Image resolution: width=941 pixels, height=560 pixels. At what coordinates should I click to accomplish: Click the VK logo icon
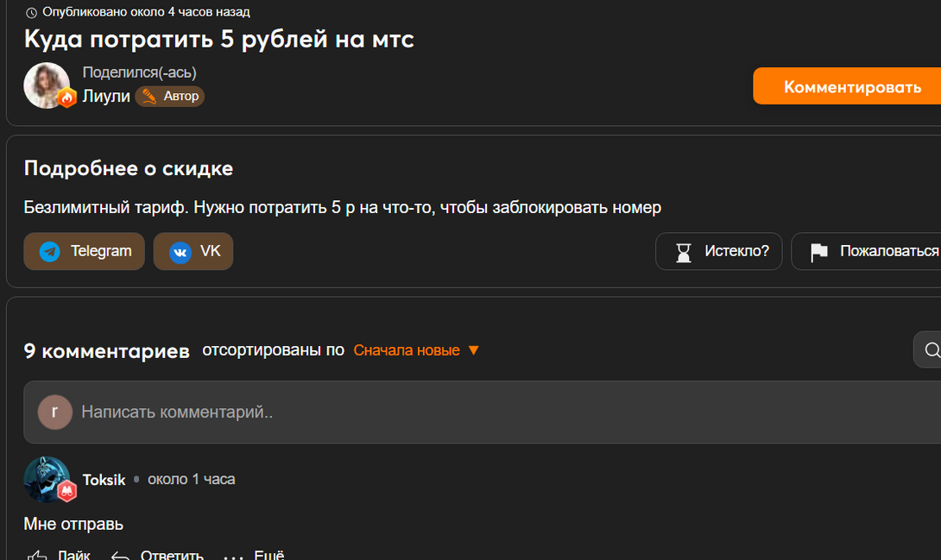tap(180, 252)
